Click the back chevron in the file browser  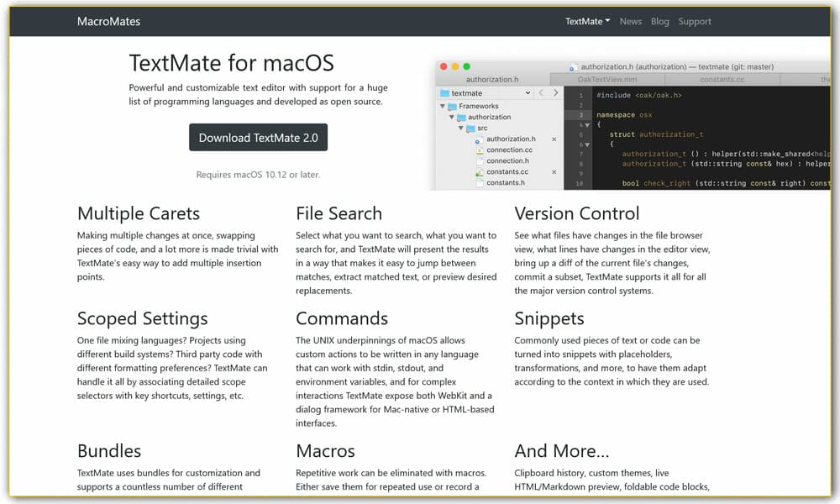pos(540,93)
